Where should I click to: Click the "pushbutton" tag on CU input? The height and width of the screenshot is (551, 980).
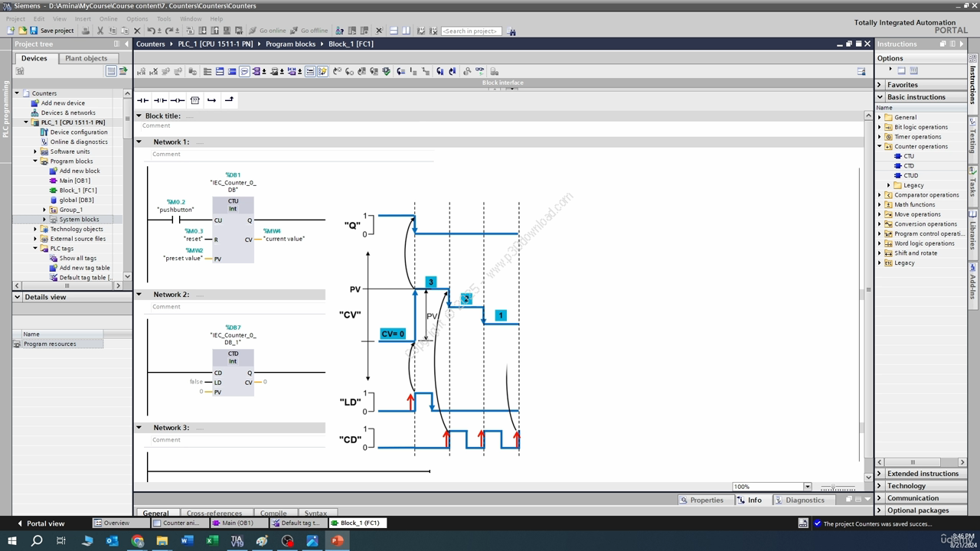(x=175, y=210)
